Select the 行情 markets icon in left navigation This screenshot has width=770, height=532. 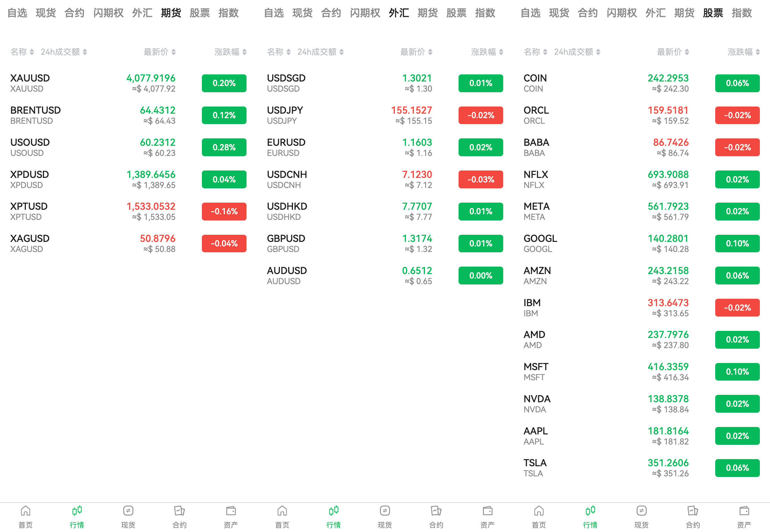coord(77,515)
